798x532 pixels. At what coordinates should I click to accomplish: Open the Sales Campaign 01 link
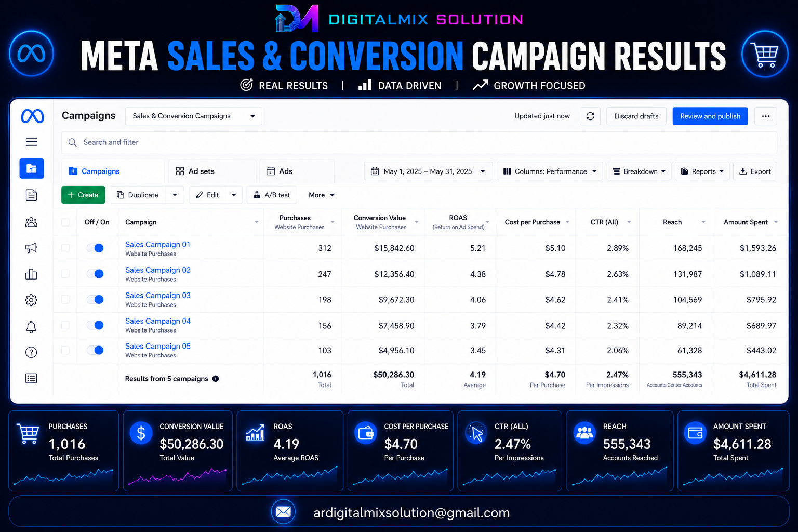coord(158,245)
